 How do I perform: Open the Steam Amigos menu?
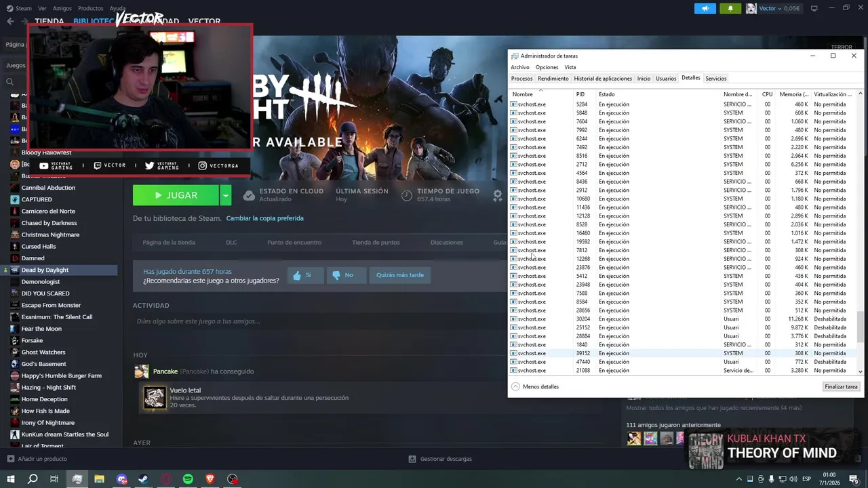click(x=62, y=8)
